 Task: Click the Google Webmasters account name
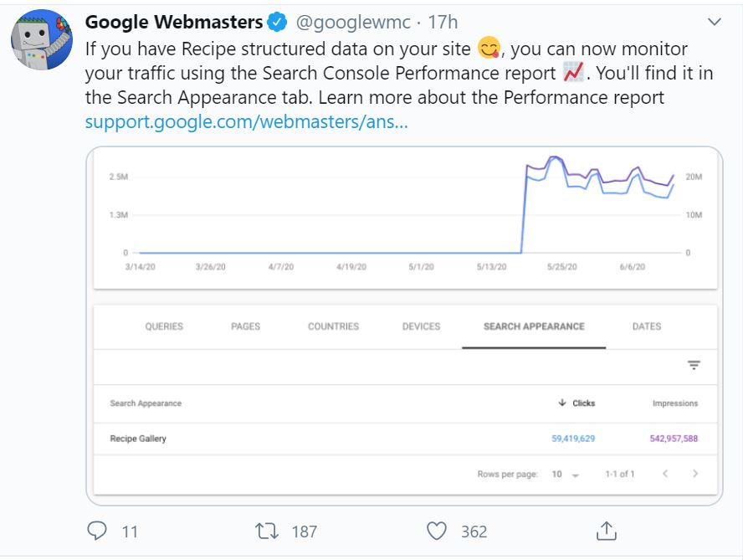click(174, 22)
